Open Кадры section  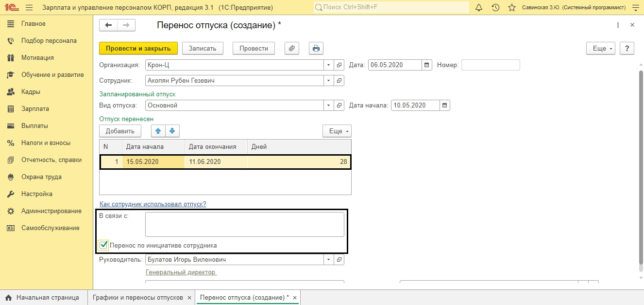(31, 92)
